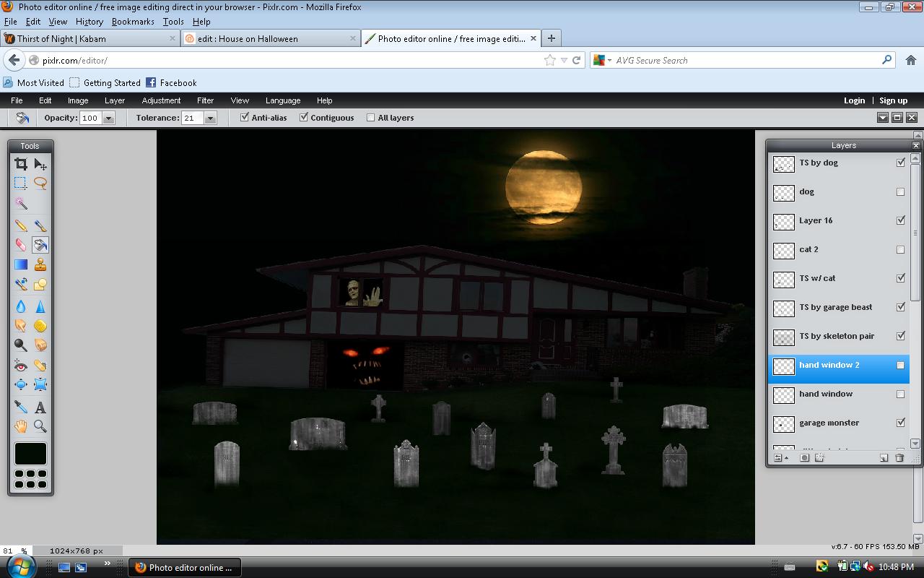Viewport: 924px width, 578px height.
Task: Select the Move tool
Action: click(x=40, y=164)
